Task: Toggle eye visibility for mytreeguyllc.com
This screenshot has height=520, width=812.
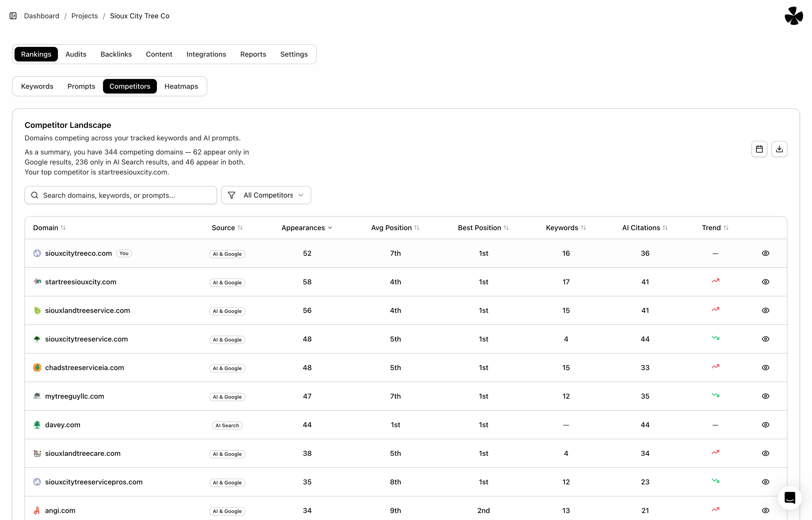Action: coord(765,396)
